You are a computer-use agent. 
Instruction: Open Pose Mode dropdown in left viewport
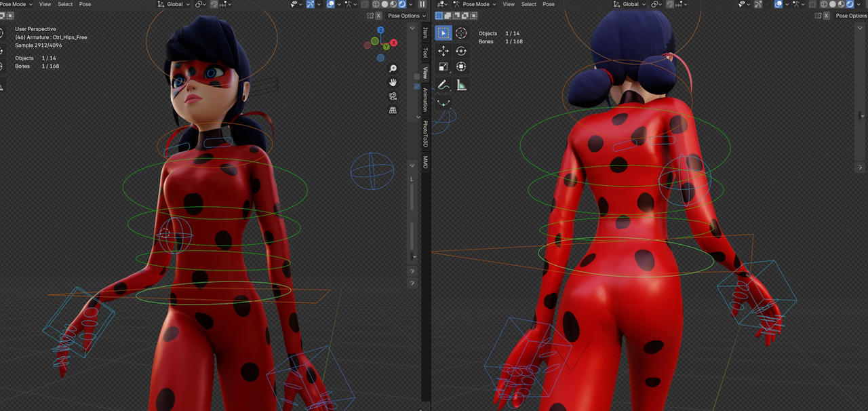tap(16, 4)
